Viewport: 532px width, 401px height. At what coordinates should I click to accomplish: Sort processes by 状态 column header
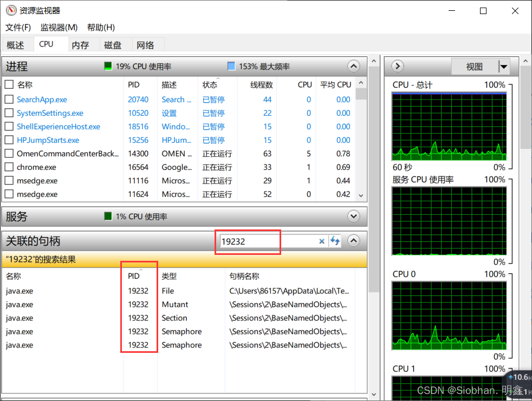pyautogui.click(x=210, y=85)
